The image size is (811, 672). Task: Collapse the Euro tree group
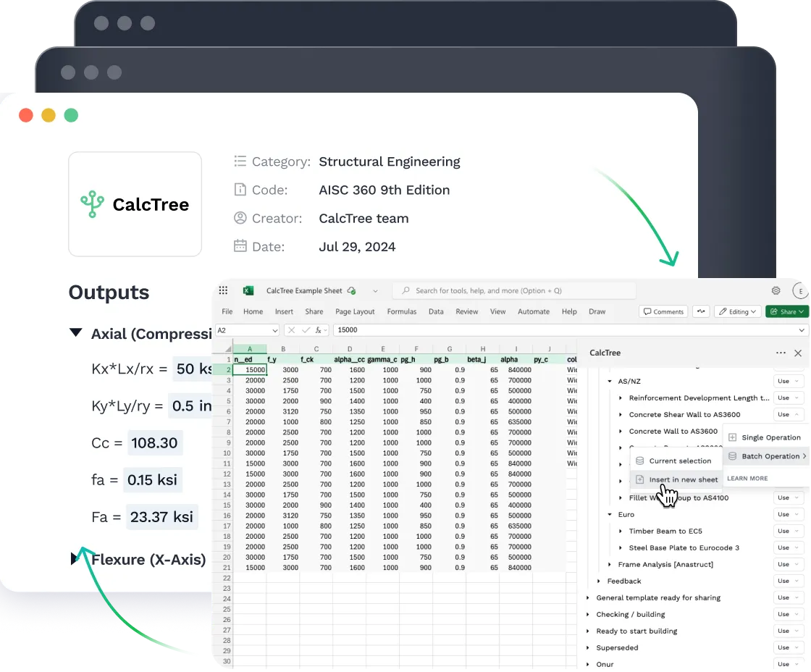tap(610, 515)
